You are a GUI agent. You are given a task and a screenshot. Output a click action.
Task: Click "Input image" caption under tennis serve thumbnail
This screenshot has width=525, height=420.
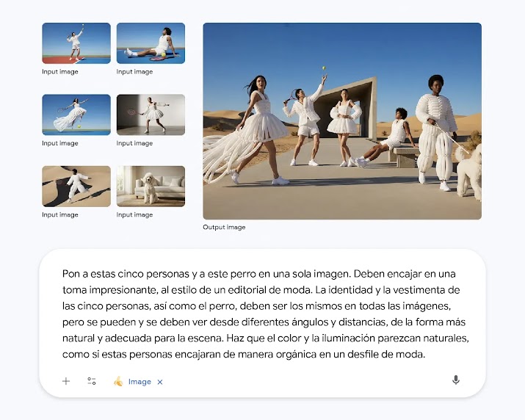coord(60,72)
